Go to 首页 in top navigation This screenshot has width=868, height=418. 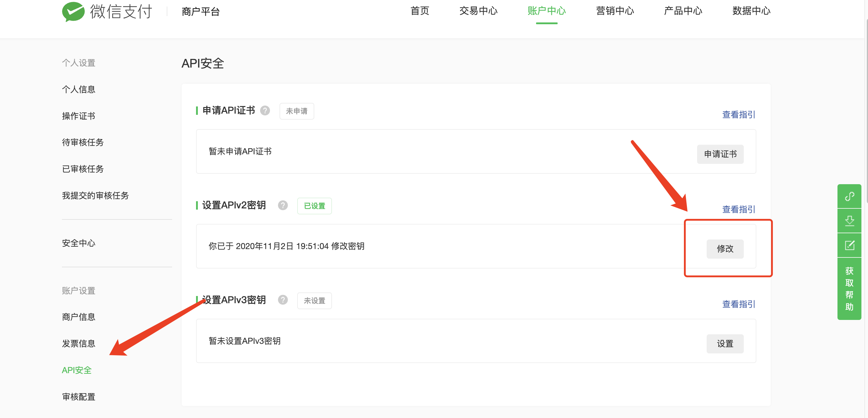[x=420, y=11]
